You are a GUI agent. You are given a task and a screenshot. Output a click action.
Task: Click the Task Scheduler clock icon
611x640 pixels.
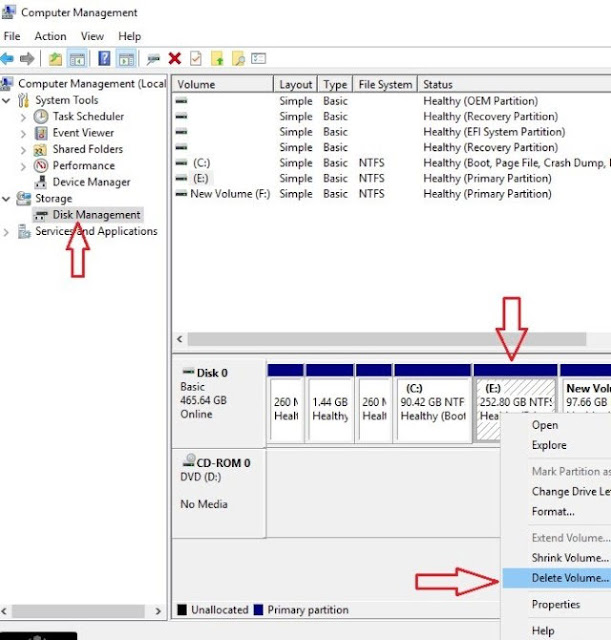coord(40,117)
